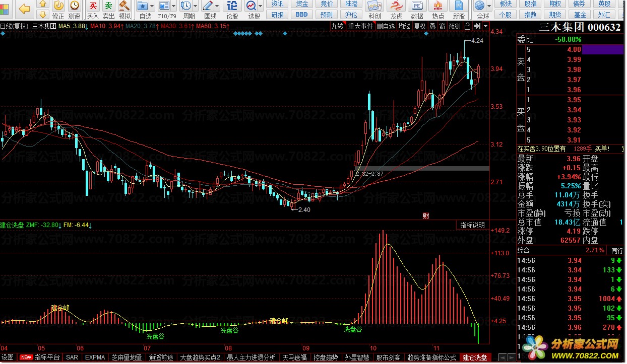The height and width of the screenshot is (364, 627).
Task: Switch to the 指标平台 tab
Action: click(x=40, y=357)
